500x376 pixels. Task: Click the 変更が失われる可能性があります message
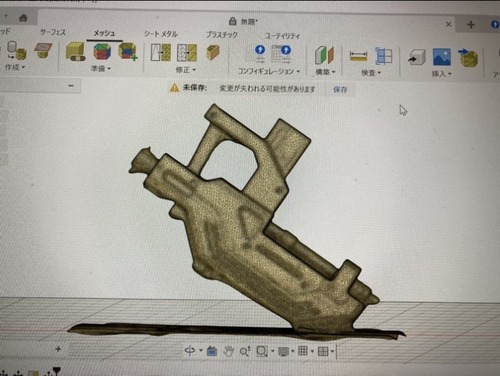click(x=267, y=89)
